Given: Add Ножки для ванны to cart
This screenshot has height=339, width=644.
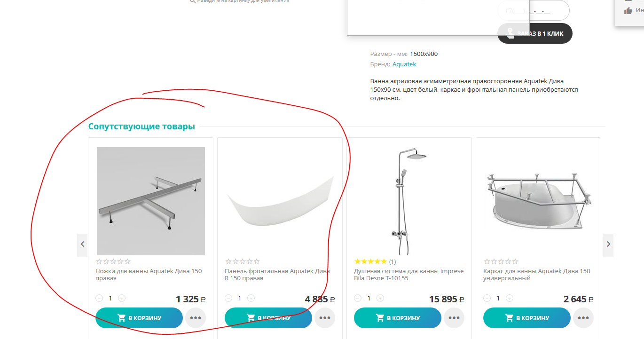Looking at the screenshot, I should [139, 318].
